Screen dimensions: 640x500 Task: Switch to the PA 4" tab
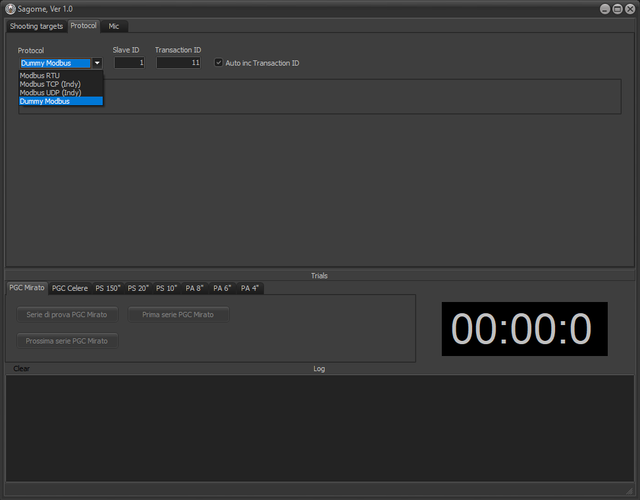click(x=250, y=288)
